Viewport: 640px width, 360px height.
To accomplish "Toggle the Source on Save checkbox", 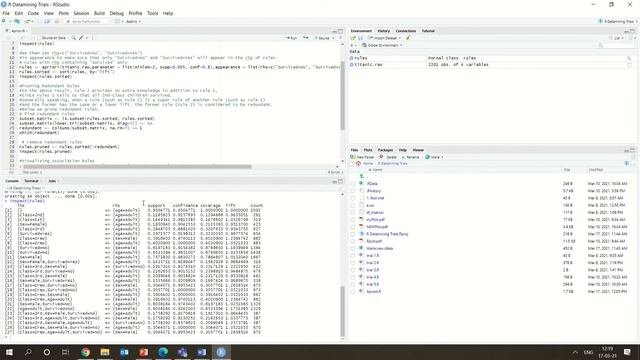I will 40,38.
